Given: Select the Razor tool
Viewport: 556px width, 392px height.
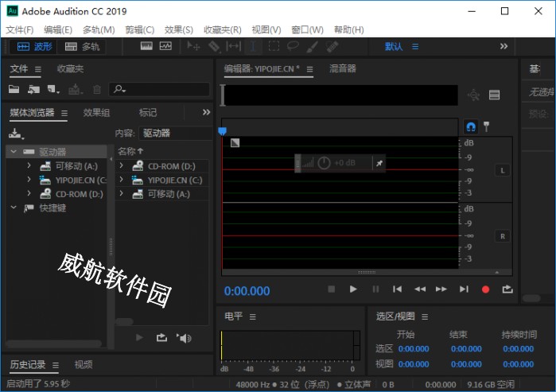Looking at the screenshot, I should pyautogui.click(x=214, y=46).
